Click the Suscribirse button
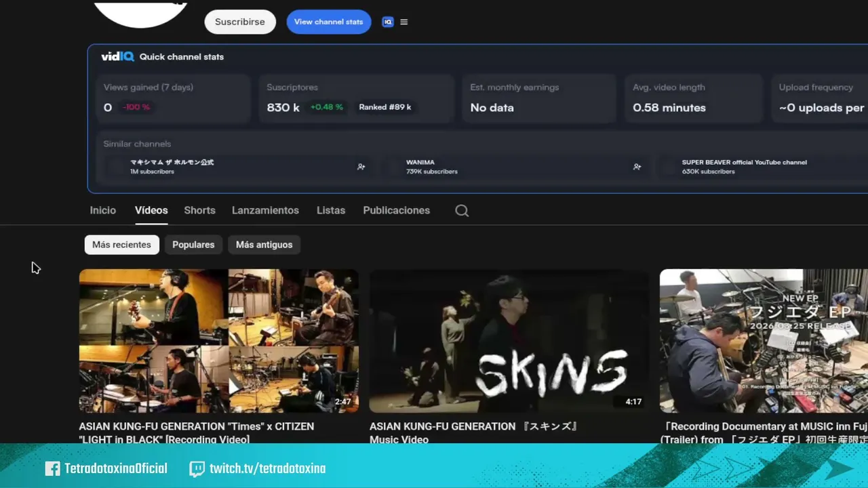The height and width of the screenshot is (488, 868). click(240, 22)
